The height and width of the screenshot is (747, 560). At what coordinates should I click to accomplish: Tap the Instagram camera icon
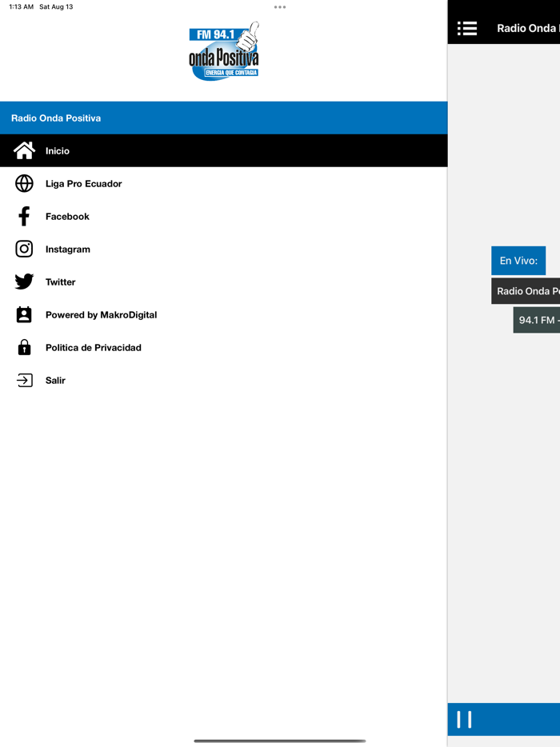pos(24,249)
